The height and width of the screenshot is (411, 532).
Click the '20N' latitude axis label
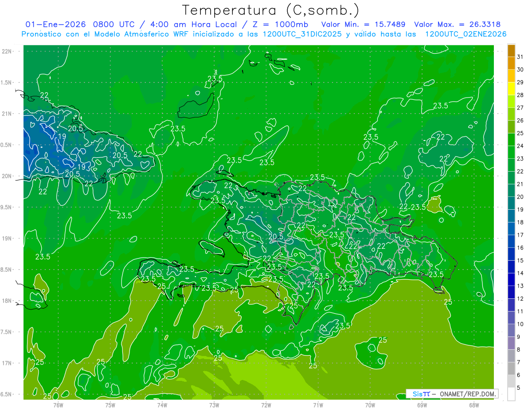tap(7, 176)
